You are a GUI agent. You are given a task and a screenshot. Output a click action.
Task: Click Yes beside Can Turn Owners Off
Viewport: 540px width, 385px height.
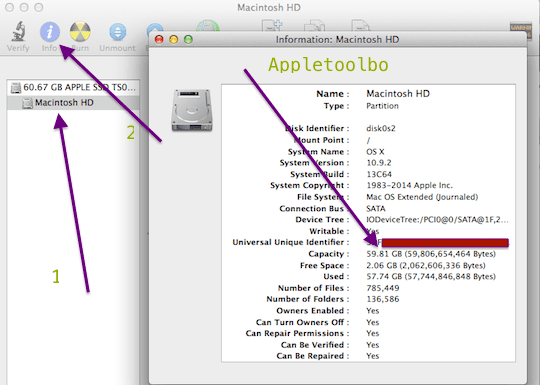(x=373, y=322)
